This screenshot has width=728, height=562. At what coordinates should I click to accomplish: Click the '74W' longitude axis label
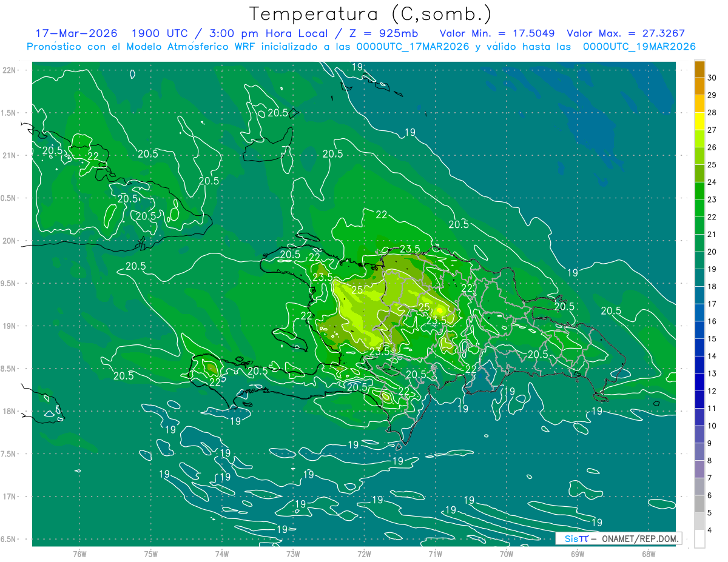coord(222,554)
